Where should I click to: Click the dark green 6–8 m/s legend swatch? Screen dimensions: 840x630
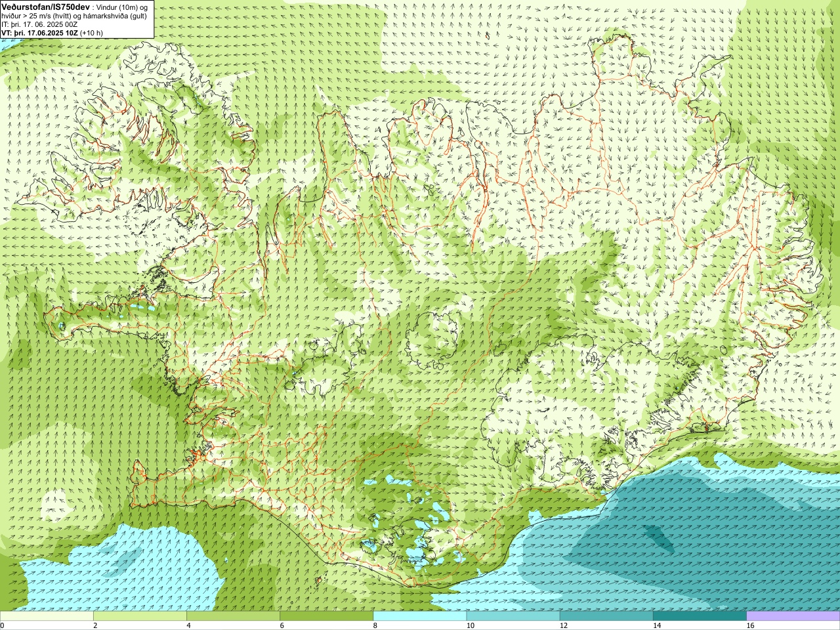click(326, 616)
